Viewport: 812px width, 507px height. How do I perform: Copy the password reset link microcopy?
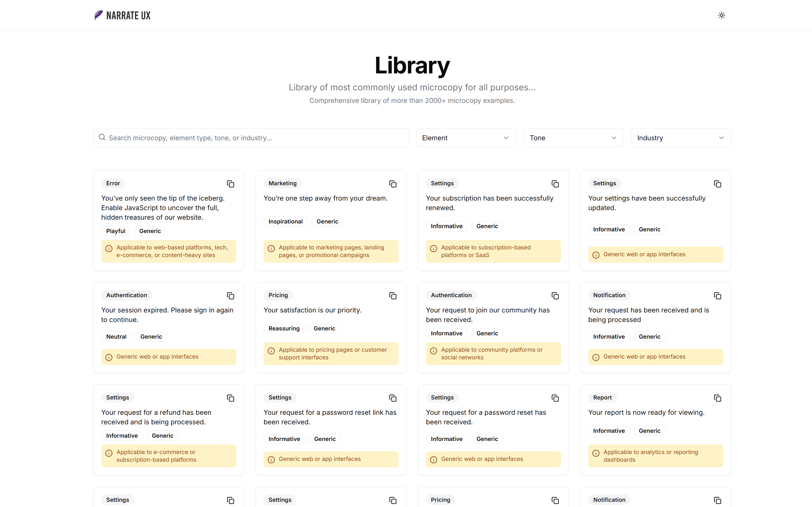[x=393, y=398]
